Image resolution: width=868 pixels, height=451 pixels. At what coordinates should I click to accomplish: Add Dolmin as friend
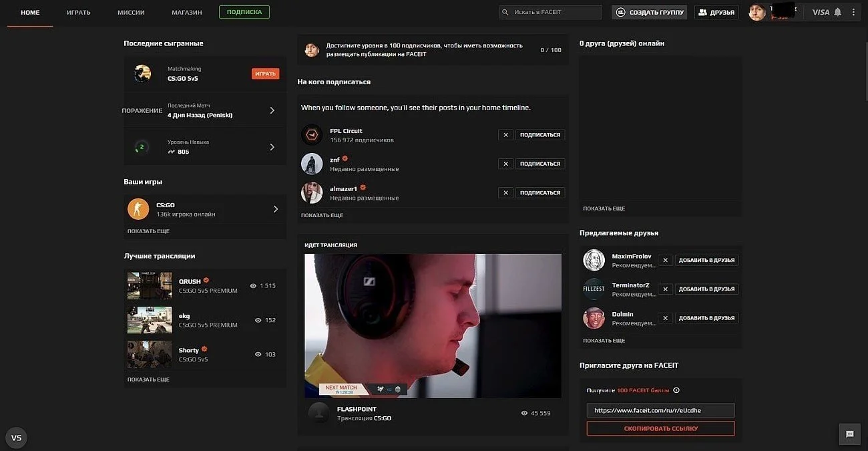(x=706, y=318)
